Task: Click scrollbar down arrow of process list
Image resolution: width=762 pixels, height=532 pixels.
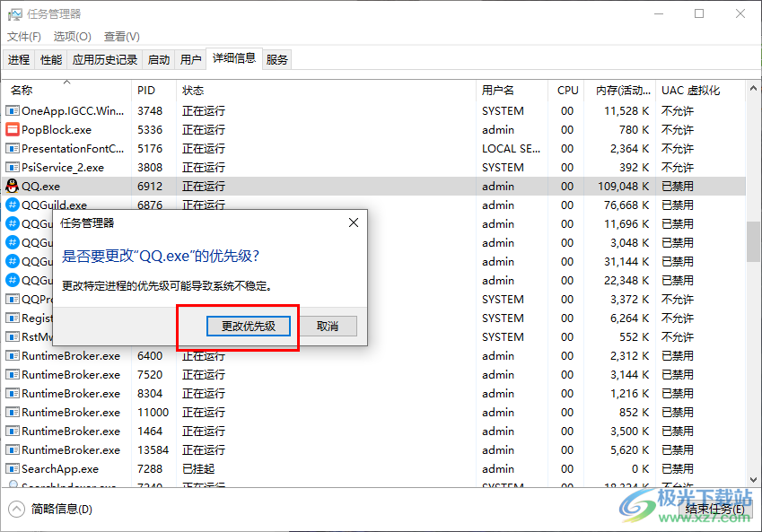Action: pyautogui.click(x=753, y=480)
